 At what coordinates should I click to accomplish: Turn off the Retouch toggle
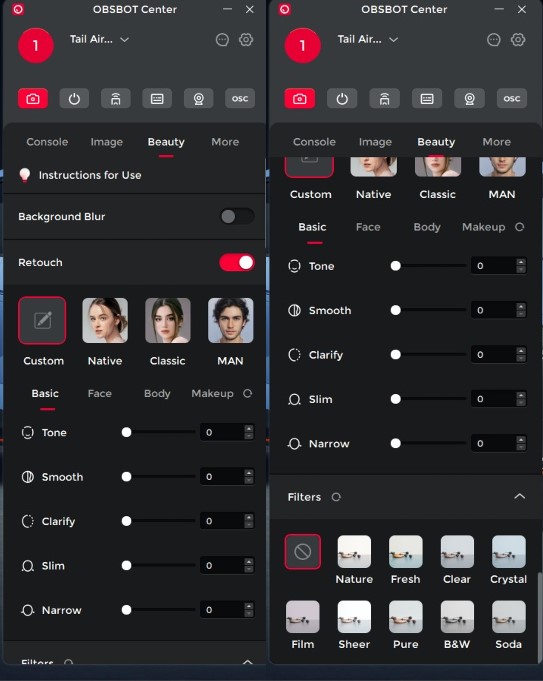pyautogui.click(x=237, y=262)
